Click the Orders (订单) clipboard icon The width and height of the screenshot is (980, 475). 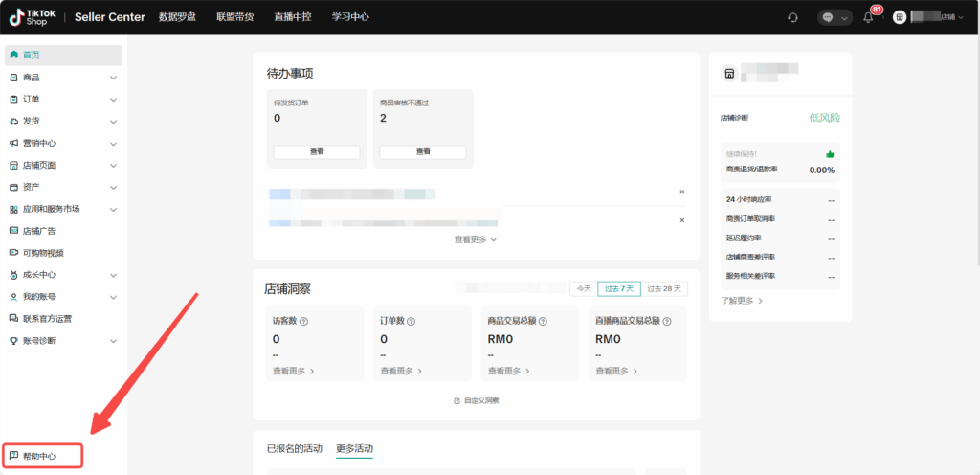14,100
